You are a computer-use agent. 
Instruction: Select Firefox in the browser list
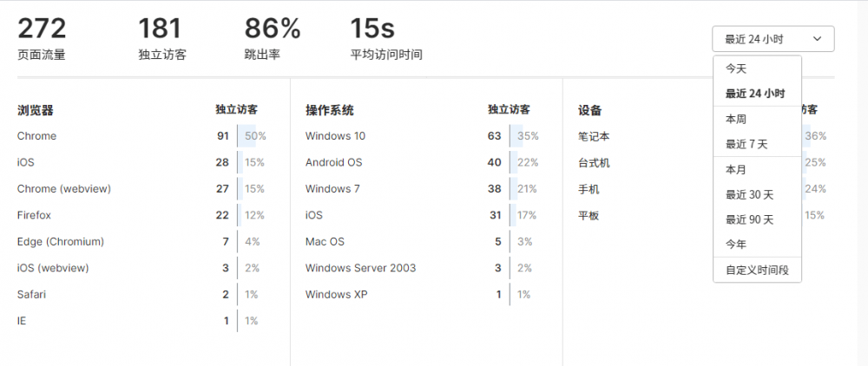click(x=35, y=215)
